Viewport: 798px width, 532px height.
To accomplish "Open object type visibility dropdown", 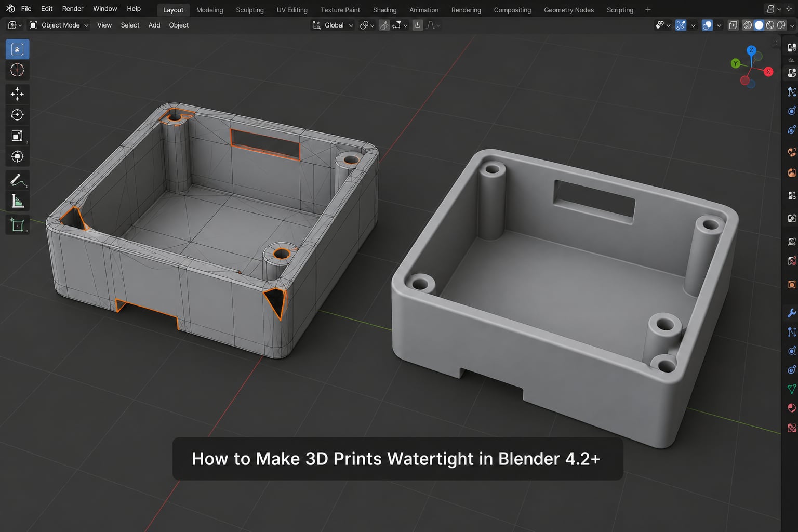I will [x=663, y=25].
